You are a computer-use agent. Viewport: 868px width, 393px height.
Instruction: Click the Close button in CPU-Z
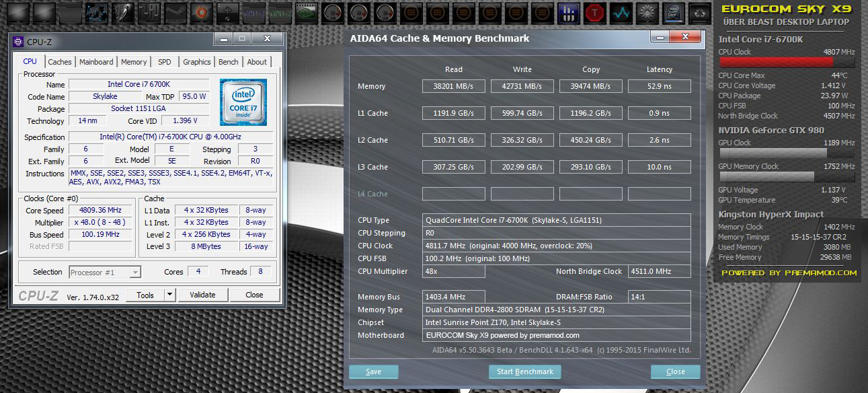(x=254, y=295)
